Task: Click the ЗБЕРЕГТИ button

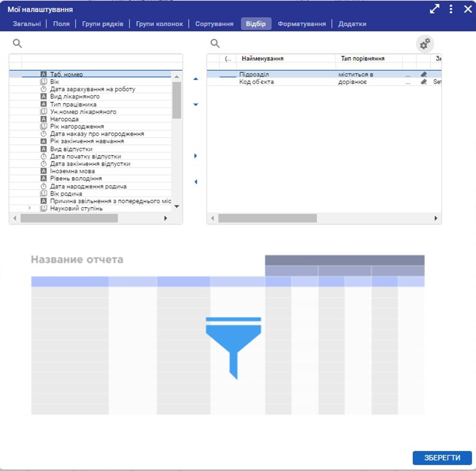Action: [442, 458]
